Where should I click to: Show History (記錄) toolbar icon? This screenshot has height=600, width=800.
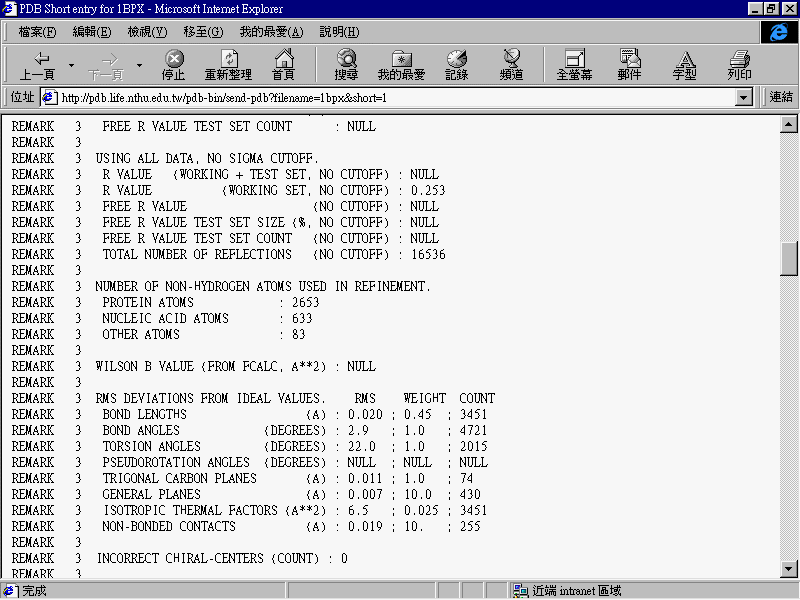click(456, 65)
